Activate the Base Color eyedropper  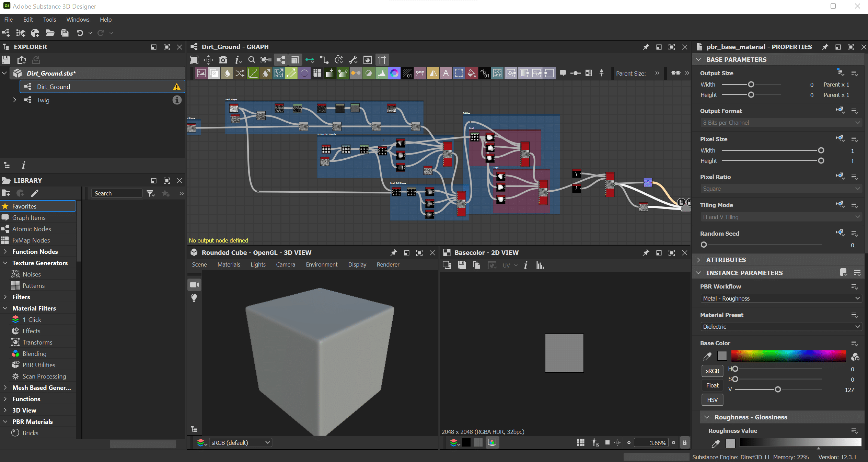click(707, 357)
